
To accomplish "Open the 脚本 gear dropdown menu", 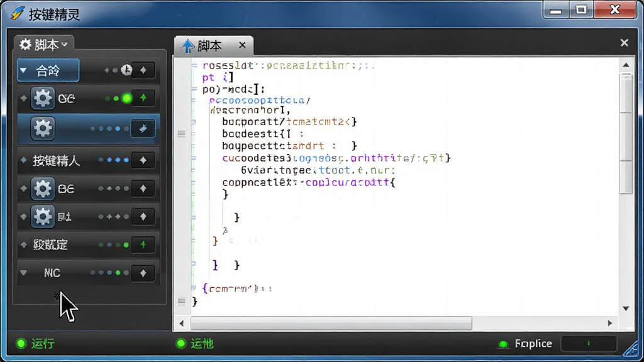I will coord(43,45).
